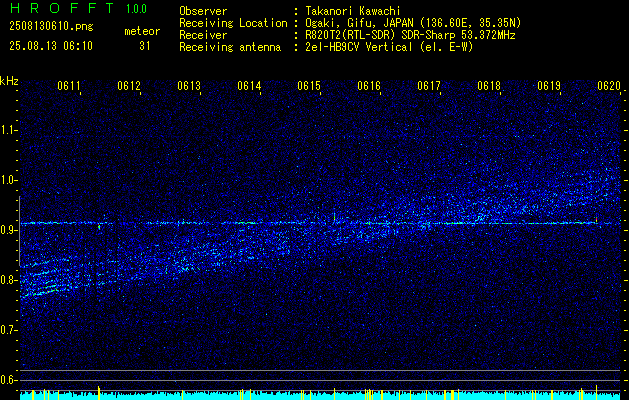Click the 0.9 kHz axis label
629x400 pixels.
pos(8,230)
